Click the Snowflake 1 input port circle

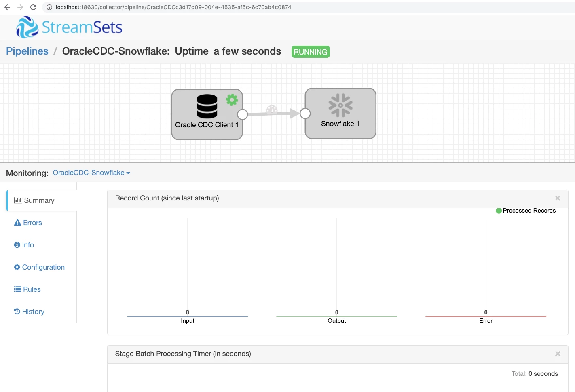click(x=305, y=114)
